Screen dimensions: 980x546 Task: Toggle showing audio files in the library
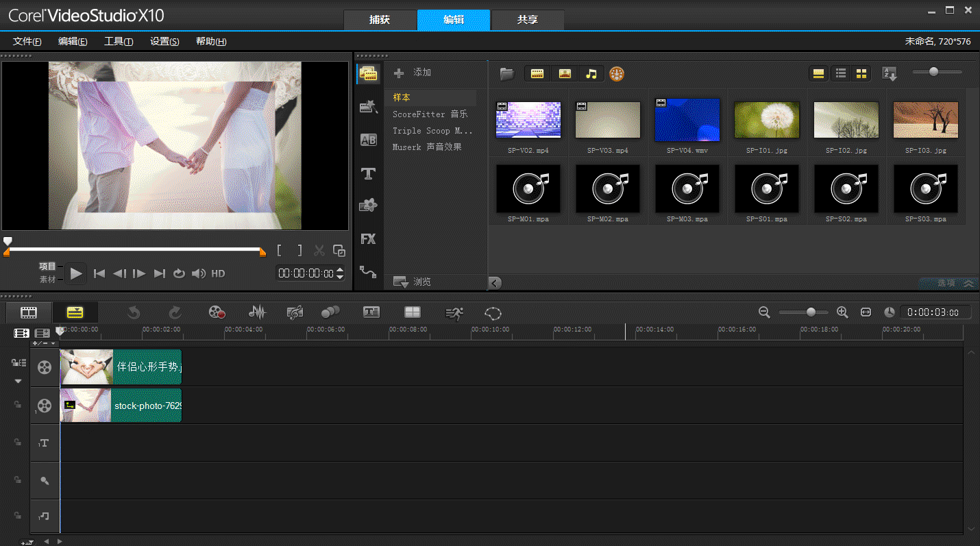(x=591, y=74)
